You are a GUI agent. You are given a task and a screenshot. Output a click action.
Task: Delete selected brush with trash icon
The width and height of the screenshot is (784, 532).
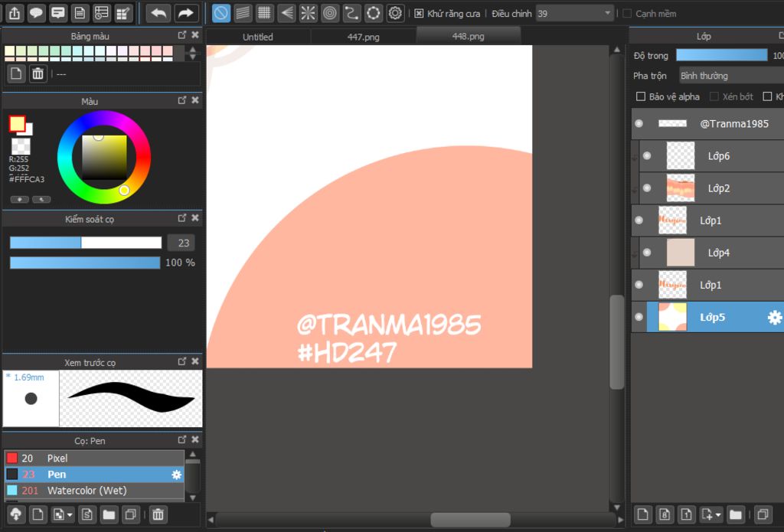(158, 514)
